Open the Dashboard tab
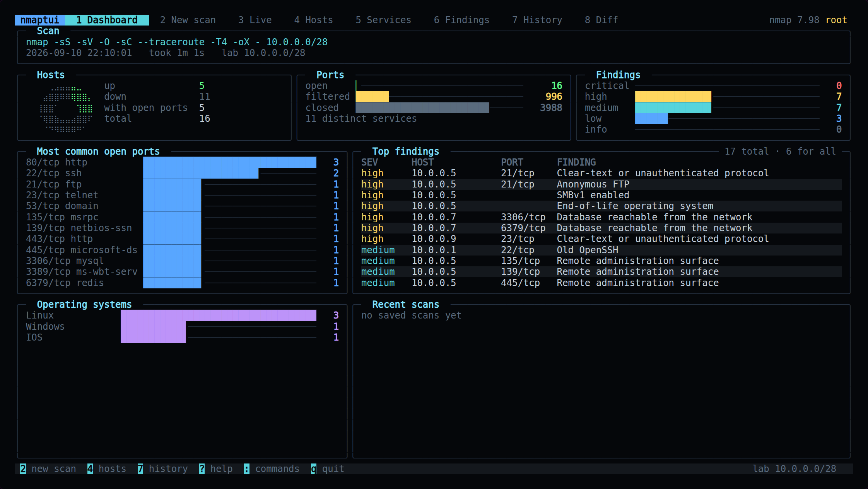 tap(107, 20)
